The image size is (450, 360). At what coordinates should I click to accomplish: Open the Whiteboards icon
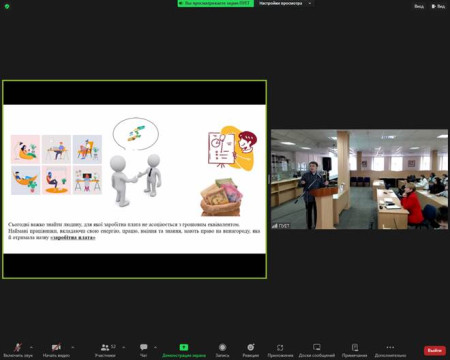pyautogui.click(x=317, y=347)
